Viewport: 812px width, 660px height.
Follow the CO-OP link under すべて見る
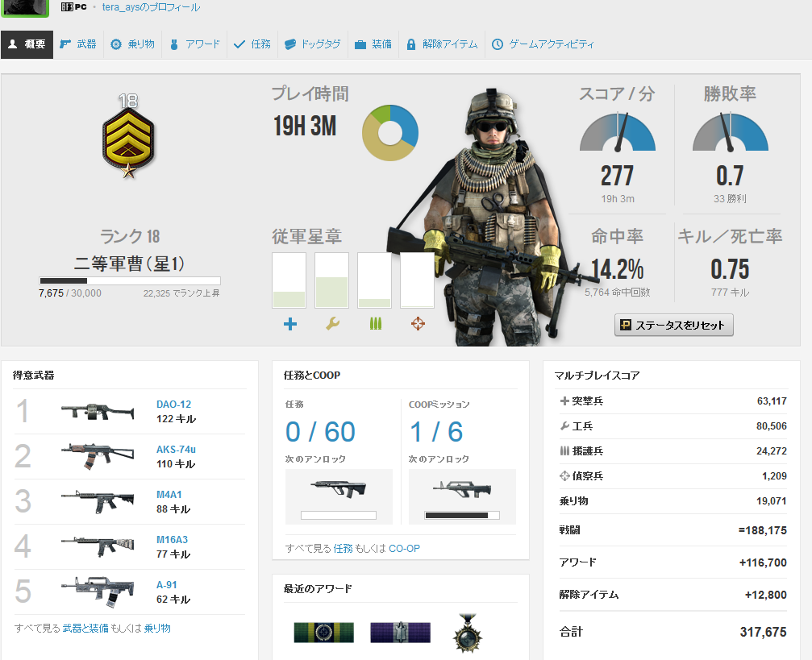[x=404, y=548]
